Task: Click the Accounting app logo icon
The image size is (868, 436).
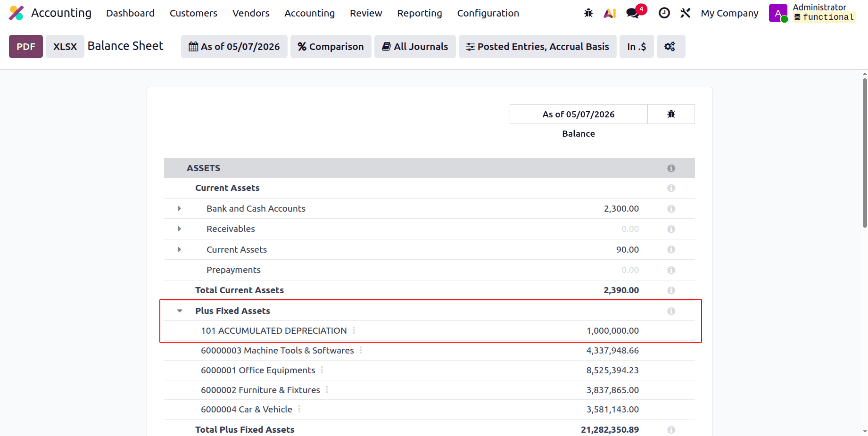Action: point(17,13)
